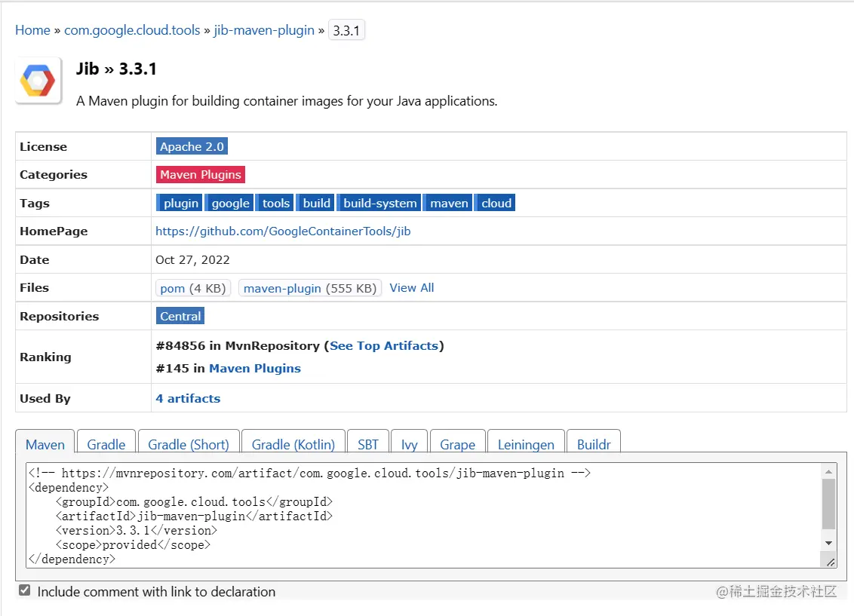Click the snippet scrollbar down arrow

pyautogui.click(x=828, y=543)
